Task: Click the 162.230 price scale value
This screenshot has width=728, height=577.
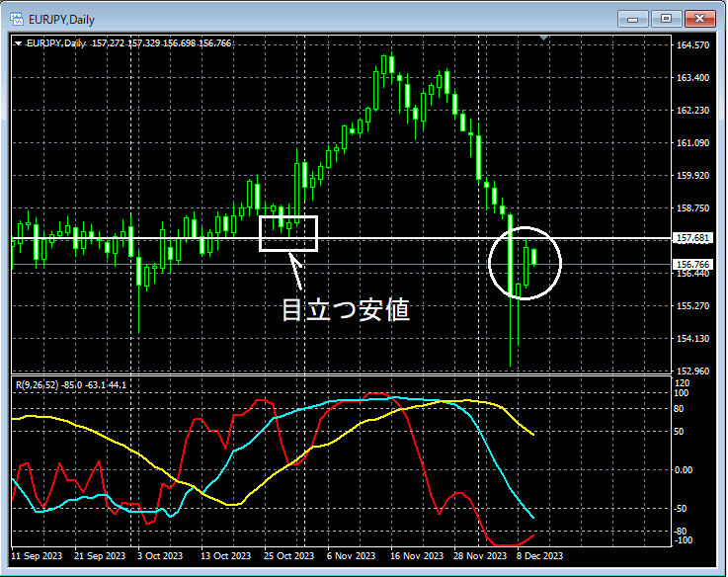Action: click(x=692, y=110)
